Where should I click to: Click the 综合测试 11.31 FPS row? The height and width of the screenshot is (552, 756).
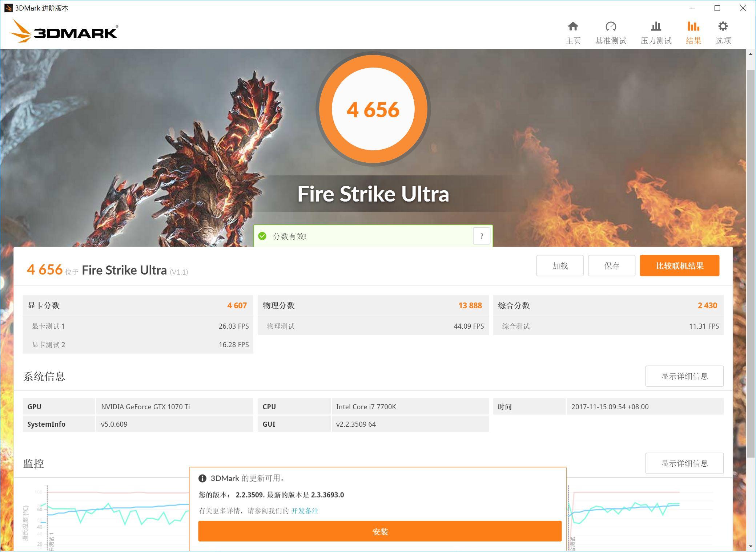pos(608,326)
